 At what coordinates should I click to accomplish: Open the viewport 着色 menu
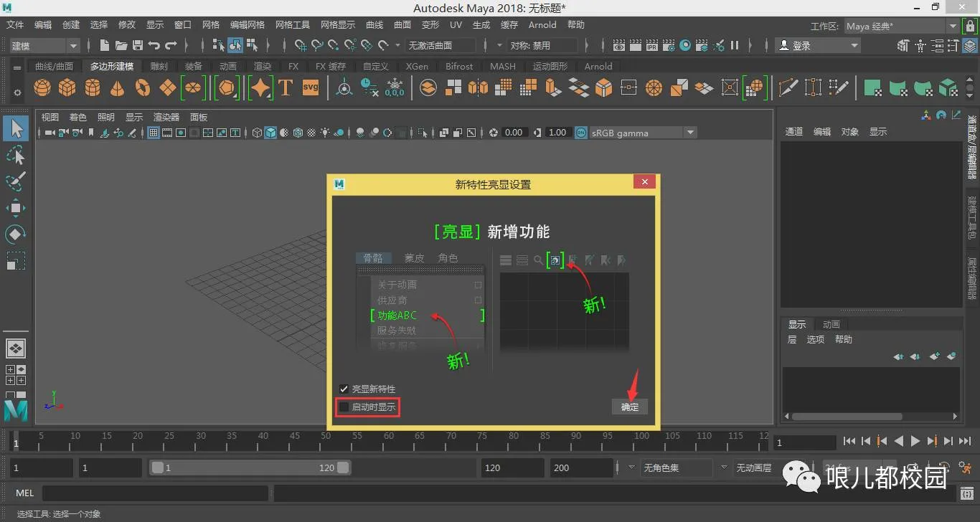(77, 117)
